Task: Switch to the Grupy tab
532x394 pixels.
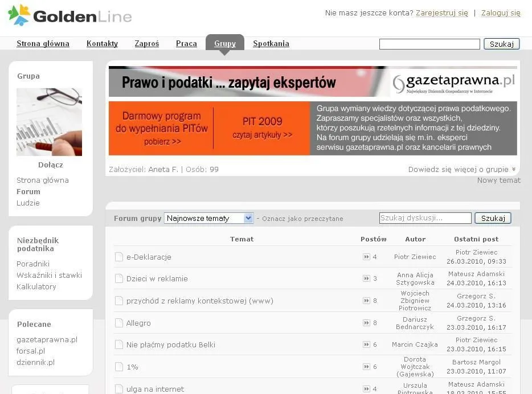Action: [225, 43]
